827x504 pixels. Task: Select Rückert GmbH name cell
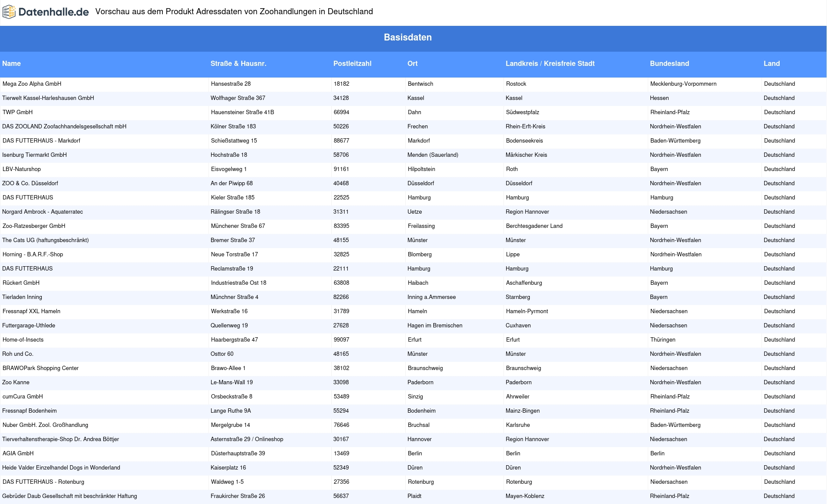pyautogui.click(x=21, y=283)
